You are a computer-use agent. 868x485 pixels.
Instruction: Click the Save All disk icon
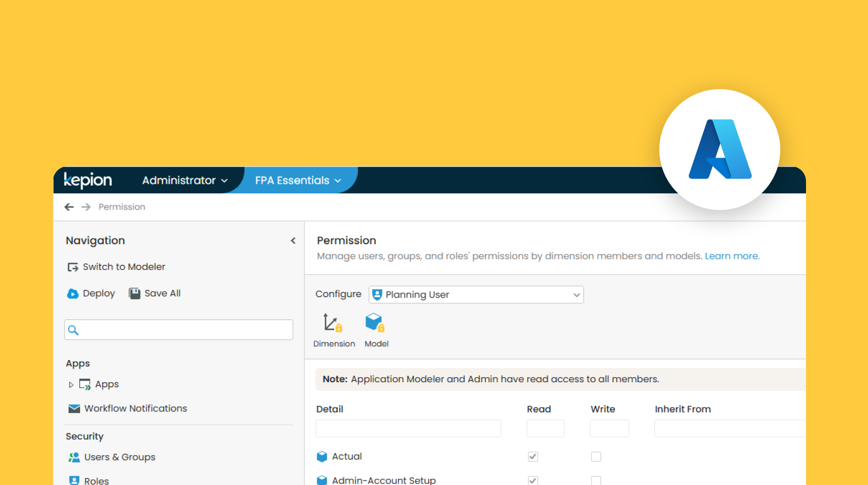[135, 294]
